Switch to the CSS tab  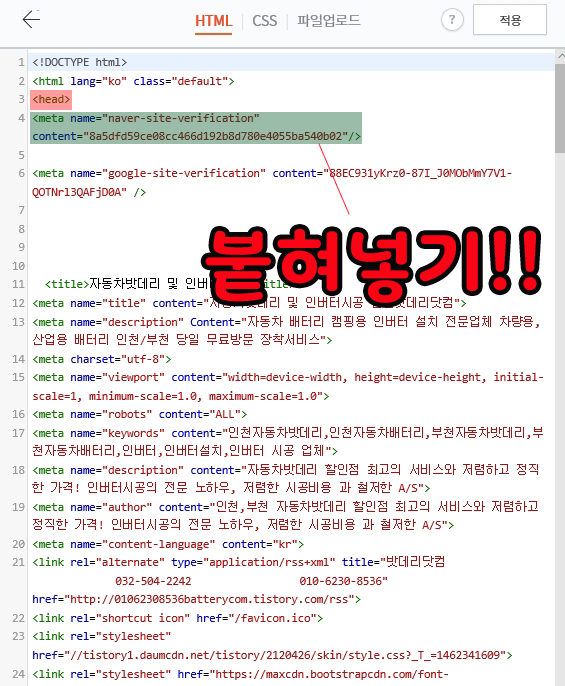(x=264, y=21)
